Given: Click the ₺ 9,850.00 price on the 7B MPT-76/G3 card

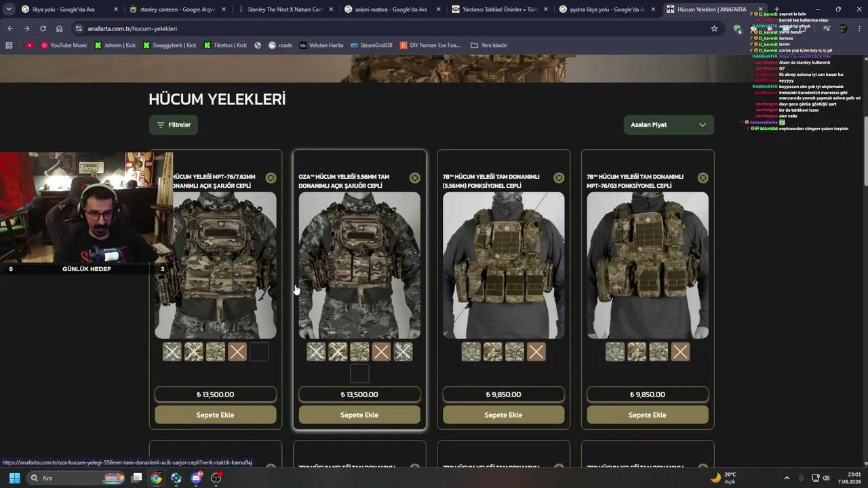Looking at the screenshot, I should point(648,394).
